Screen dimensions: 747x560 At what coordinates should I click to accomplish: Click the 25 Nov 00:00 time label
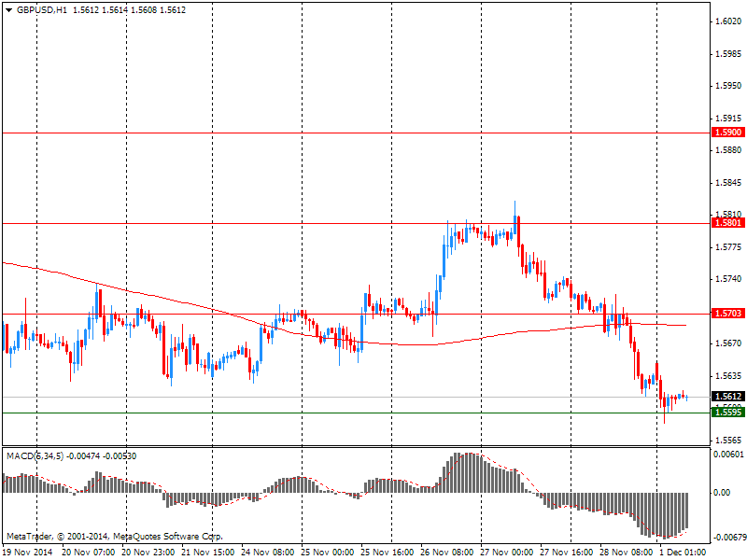point(328,552)
